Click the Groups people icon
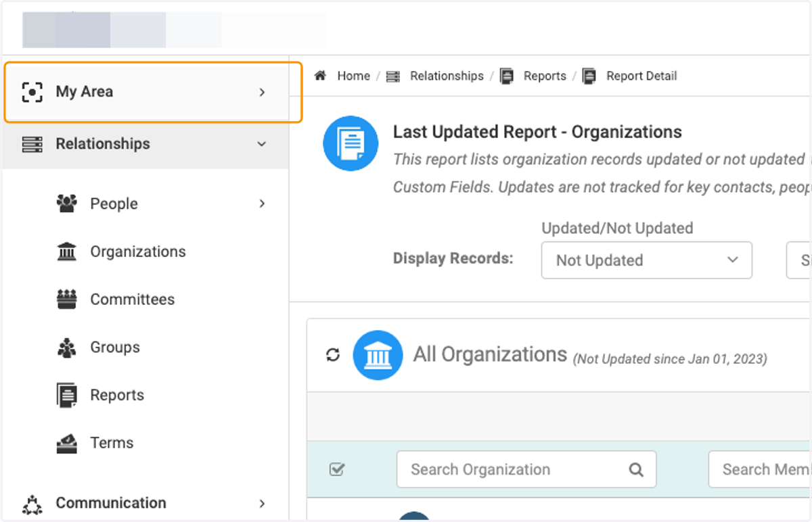 point(67,348)
